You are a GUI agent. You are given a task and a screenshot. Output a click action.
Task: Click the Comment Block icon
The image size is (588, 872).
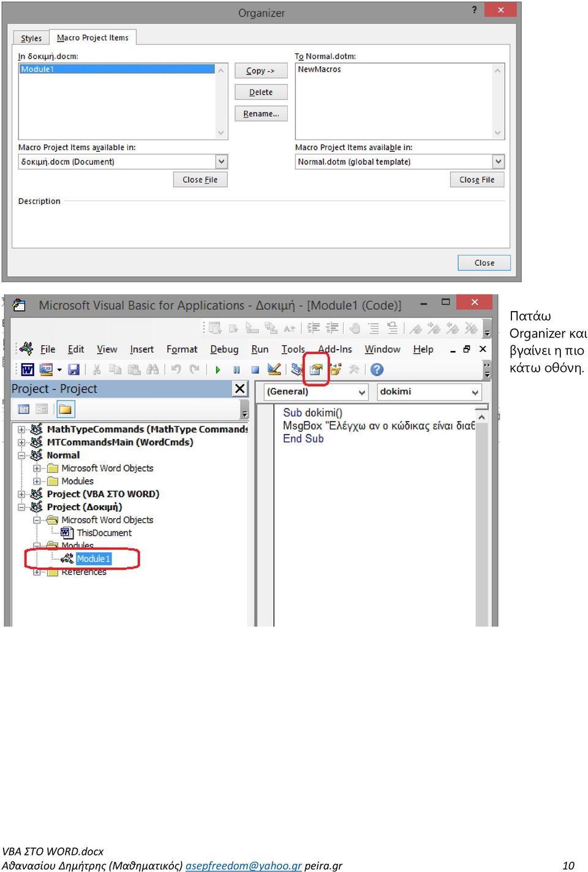point(374,328)
